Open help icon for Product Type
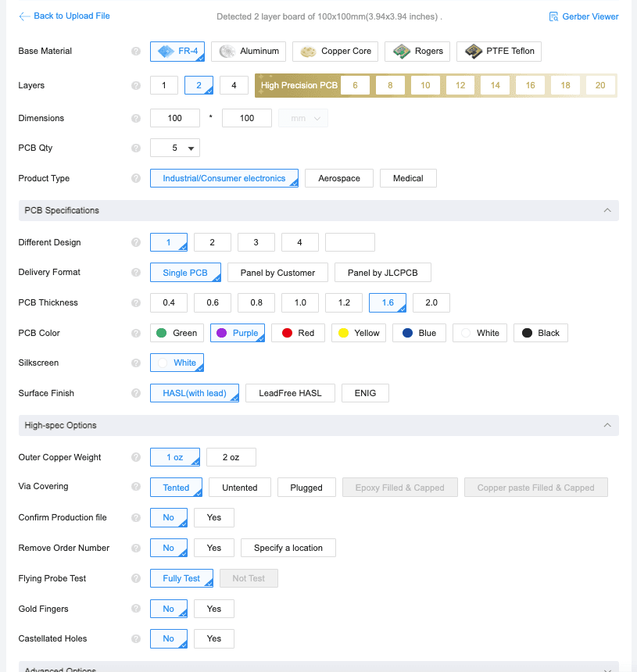This screenshot has height=672, width=637. click(136, 178)
